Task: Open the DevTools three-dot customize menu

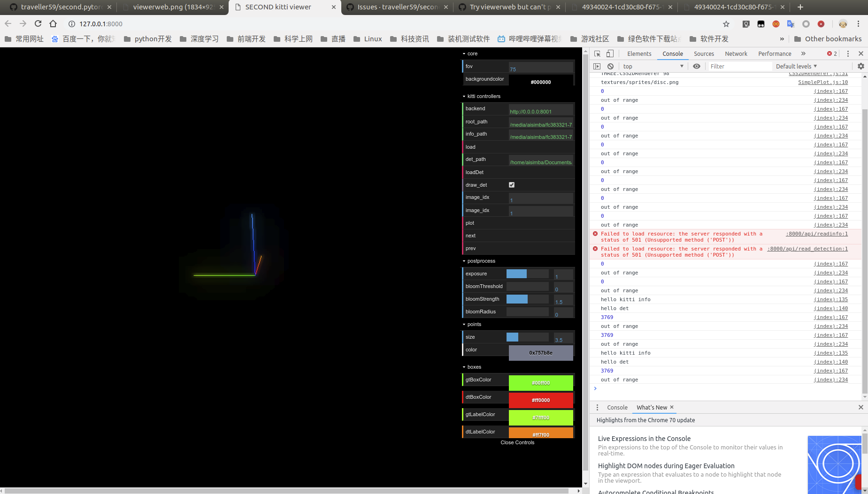Action: coord(847,53)
